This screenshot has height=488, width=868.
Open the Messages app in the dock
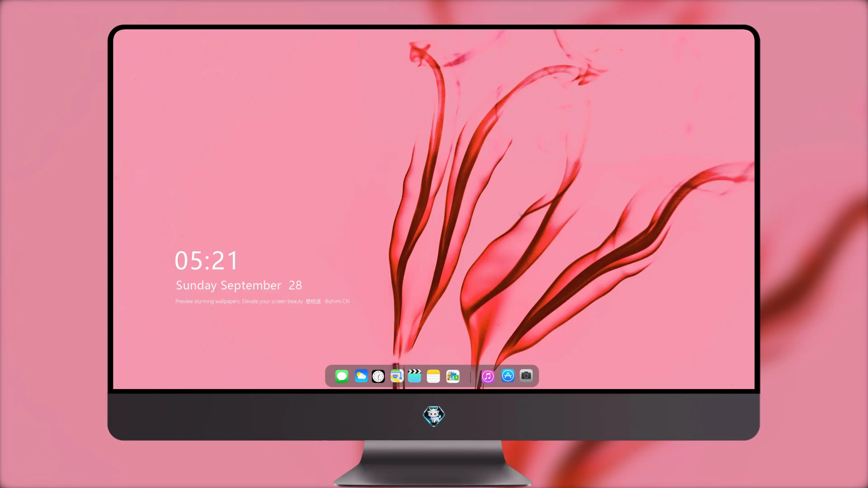(342, 376)
